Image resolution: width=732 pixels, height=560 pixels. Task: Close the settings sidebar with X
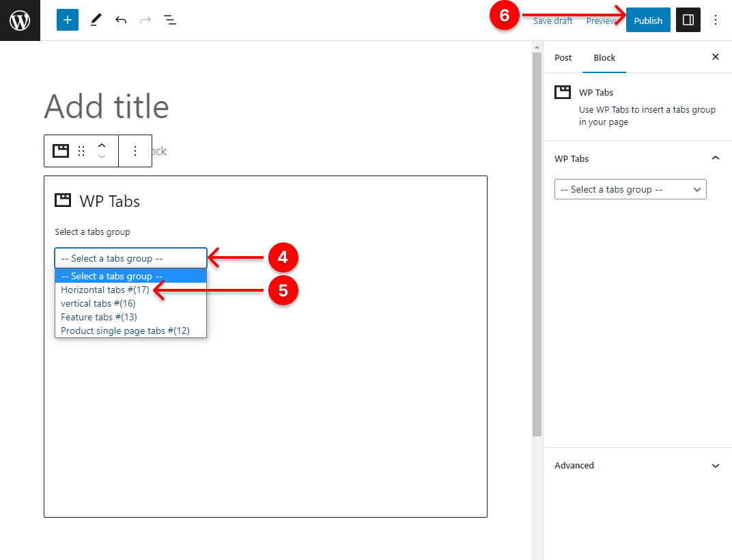pos(715,57)
